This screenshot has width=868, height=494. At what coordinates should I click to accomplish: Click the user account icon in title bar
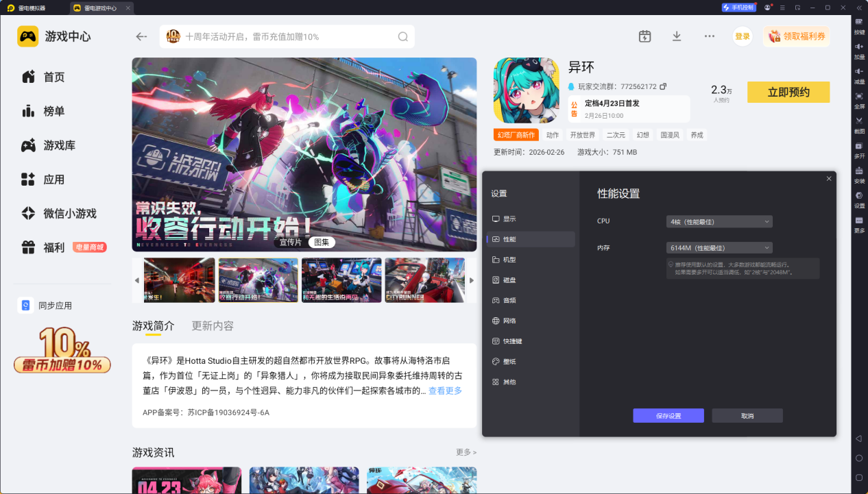(767, 8)
